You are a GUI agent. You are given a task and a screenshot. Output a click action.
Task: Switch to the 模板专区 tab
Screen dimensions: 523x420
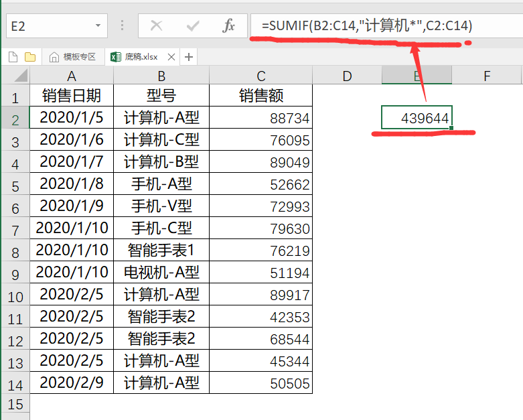click(73, 57)
